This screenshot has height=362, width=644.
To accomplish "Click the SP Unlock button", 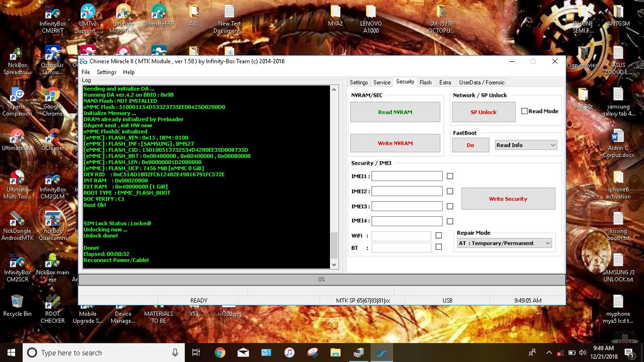I will click(x=484, y=112).
